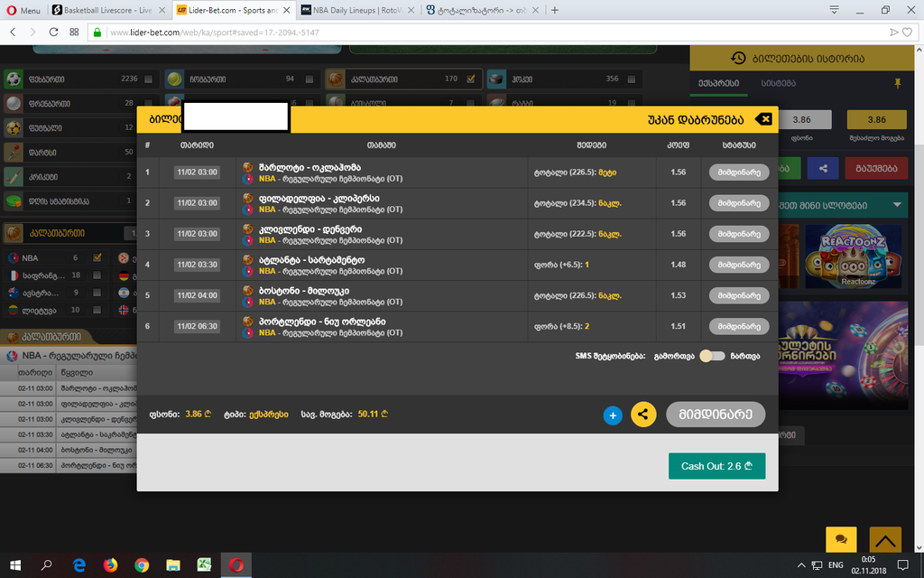Open Opera speed dial grid icon
This screenshot has width=924, height=578.
74,32
